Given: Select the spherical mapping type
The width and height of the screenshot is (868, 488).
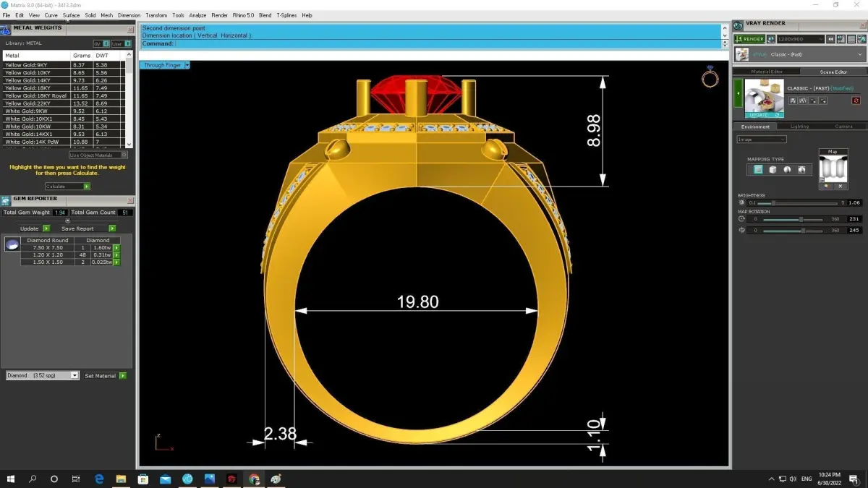Looking at the screenshot, I should [801, 169].
